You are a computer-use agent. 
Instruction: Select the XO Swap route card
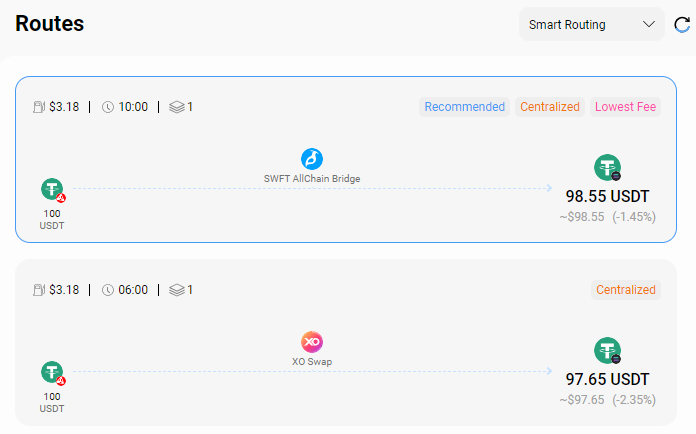(x=346, y=342)
